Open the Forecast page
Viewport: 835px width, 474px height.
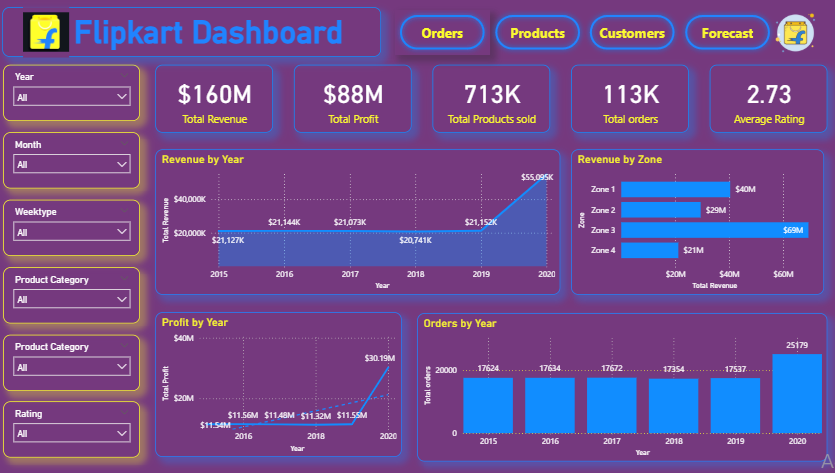tap(727, 33)
